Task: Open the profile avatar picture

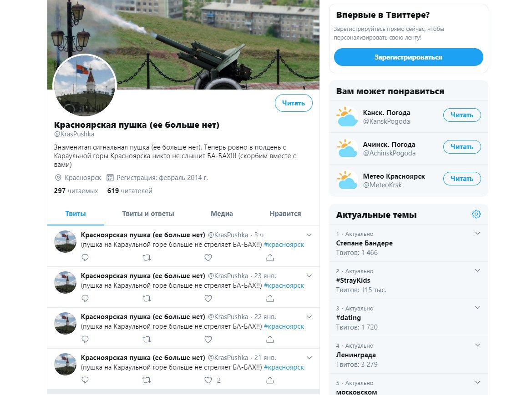Action: (85, 85)
